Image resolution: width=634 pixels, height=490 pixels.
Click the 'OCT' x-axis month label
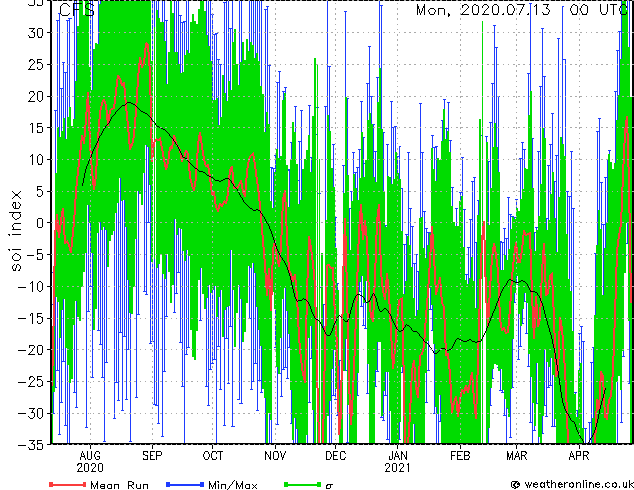coord(213,456)
